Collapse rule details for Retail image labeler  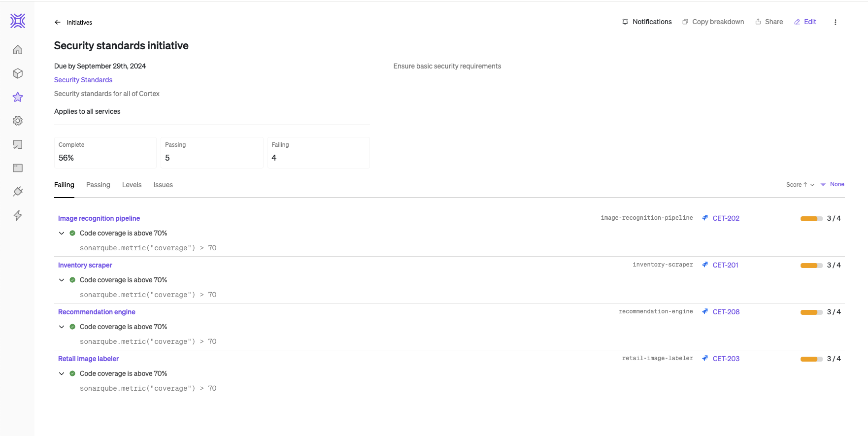pyautogui.click(x=62, y=374)
